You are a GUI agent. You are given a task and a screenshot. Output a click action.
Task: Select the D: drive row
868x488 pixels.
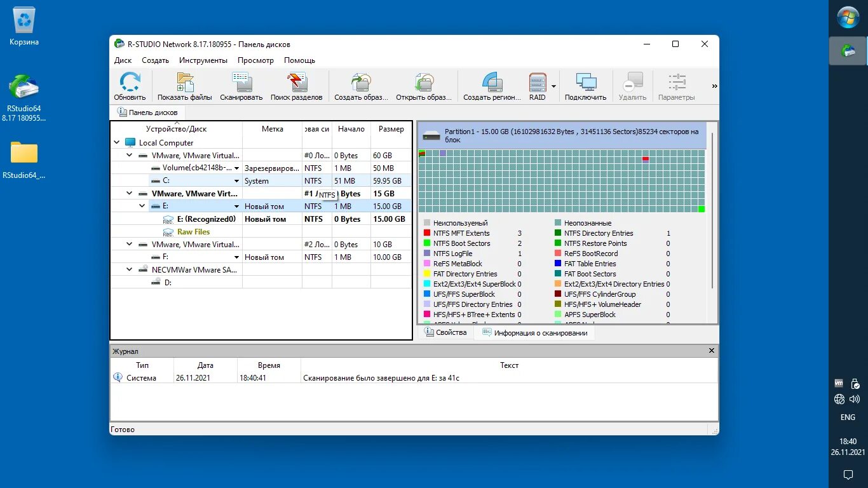(261, 283)
